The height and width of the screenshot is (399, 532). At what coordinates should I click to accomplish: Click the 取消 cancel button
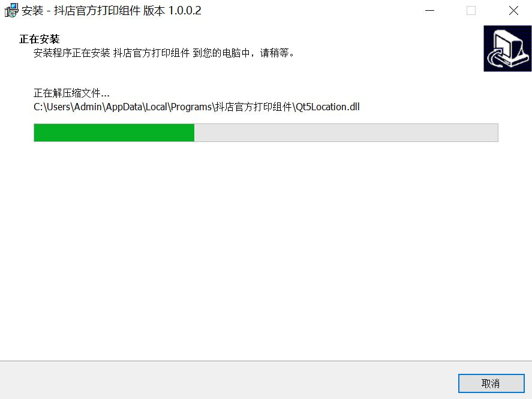[491, 383]
